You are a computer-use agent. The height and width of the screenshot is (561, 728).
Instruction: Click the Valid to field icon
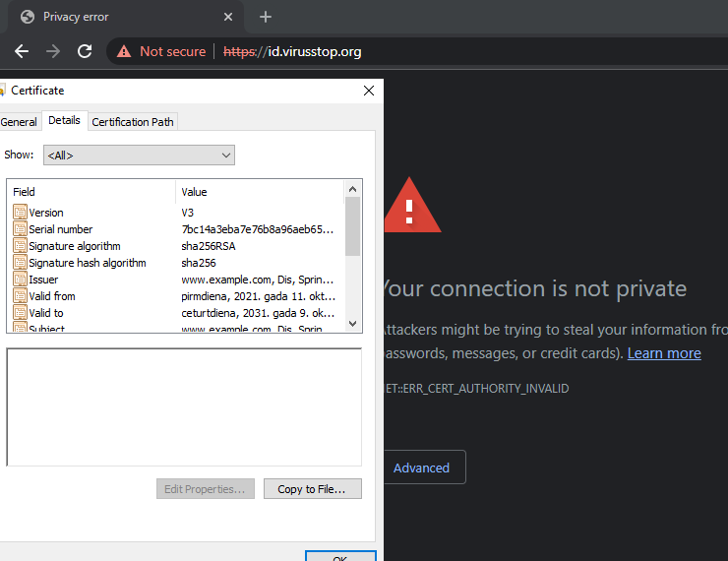[x=20, y=313]
